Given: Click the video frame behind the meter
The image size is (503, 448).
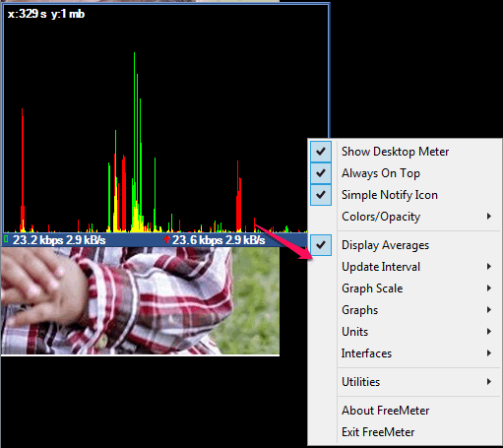Looking at the screenshot, I should click(x=140, y=301).
